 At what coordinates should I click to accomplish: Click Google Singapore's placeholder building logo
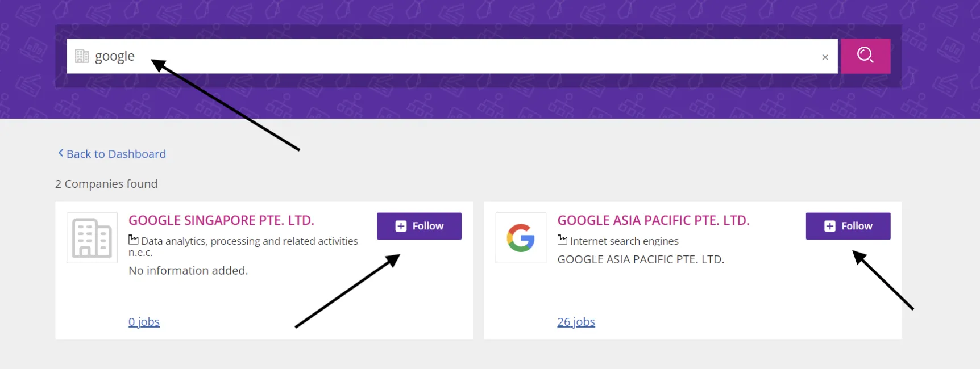(92, 238)
